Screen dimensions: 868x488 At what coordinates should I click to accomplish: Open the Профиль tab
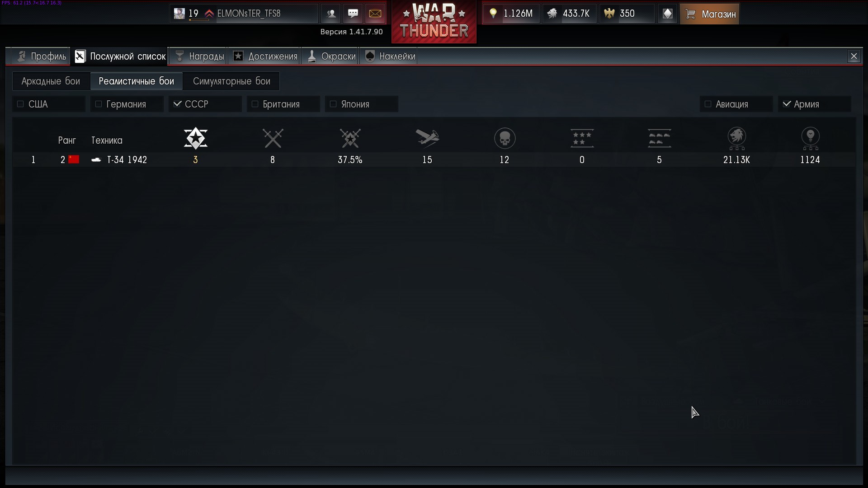point(41,56)
